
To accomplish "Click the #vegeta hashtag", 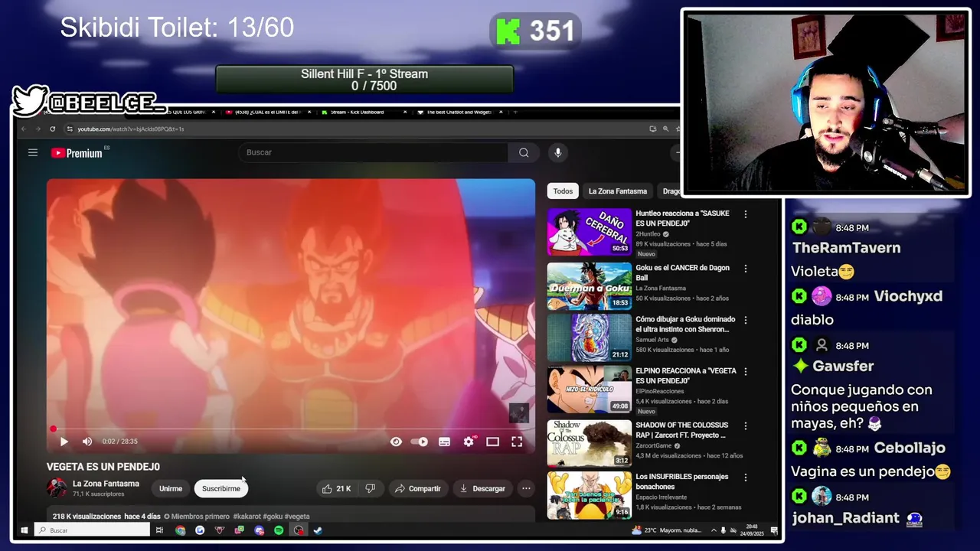I will (x=297, y=517).
